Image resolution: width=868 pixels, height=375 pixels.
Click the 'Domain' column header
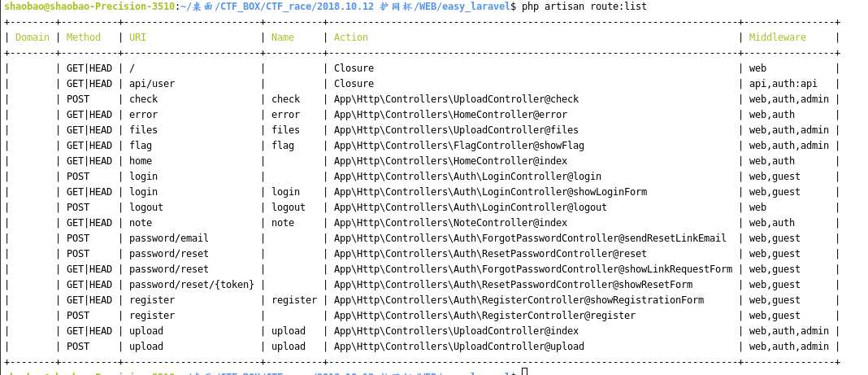coord(33,37)
